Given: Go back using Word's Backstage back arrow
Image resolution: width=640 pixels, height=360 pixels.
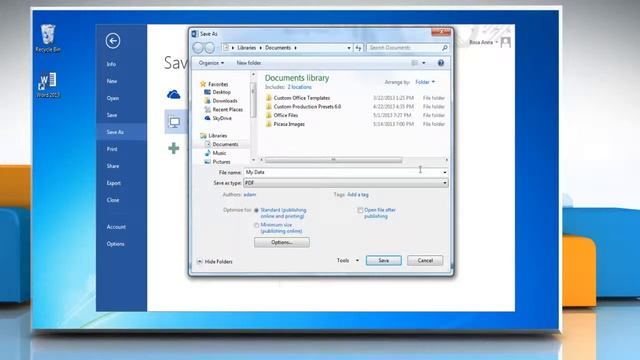Looking at the screenshot, I should coord(113,41).
